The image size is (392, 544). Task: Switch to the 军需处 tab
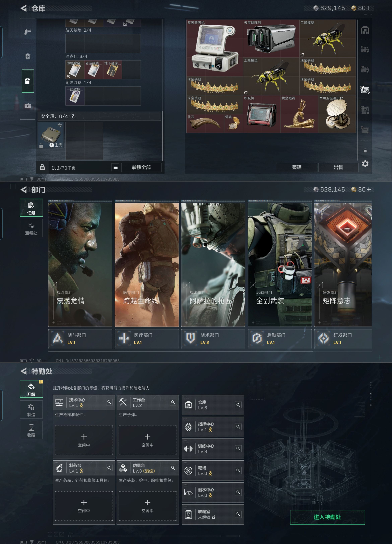pos(31,228)
